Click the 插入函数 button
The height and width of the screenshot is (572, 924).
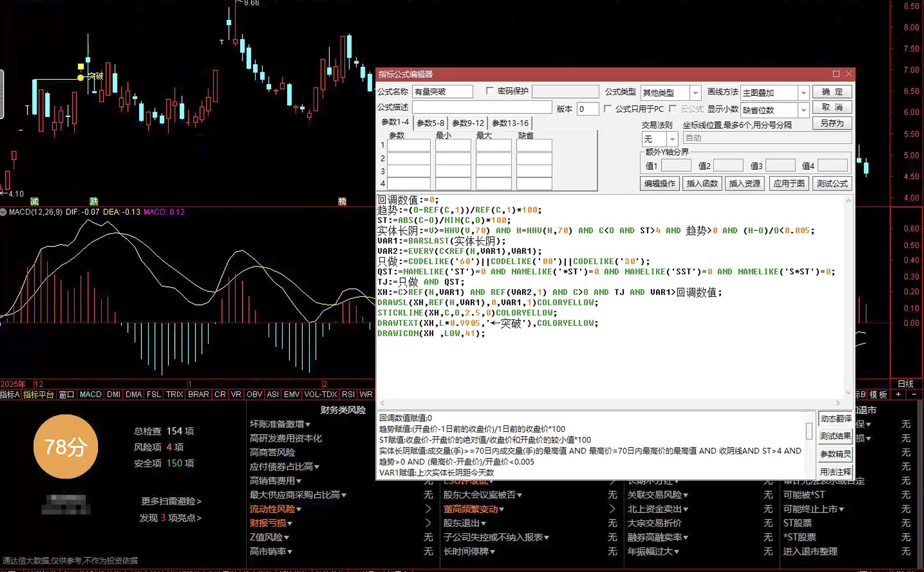tap(702, 183)
